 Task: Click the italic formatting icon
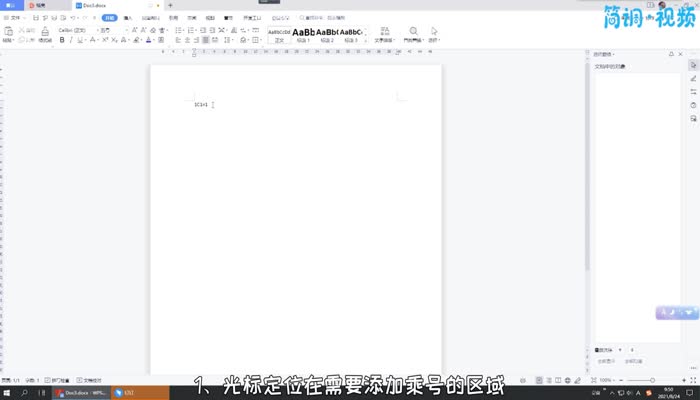pyautogui.click(x=72, y=41)
